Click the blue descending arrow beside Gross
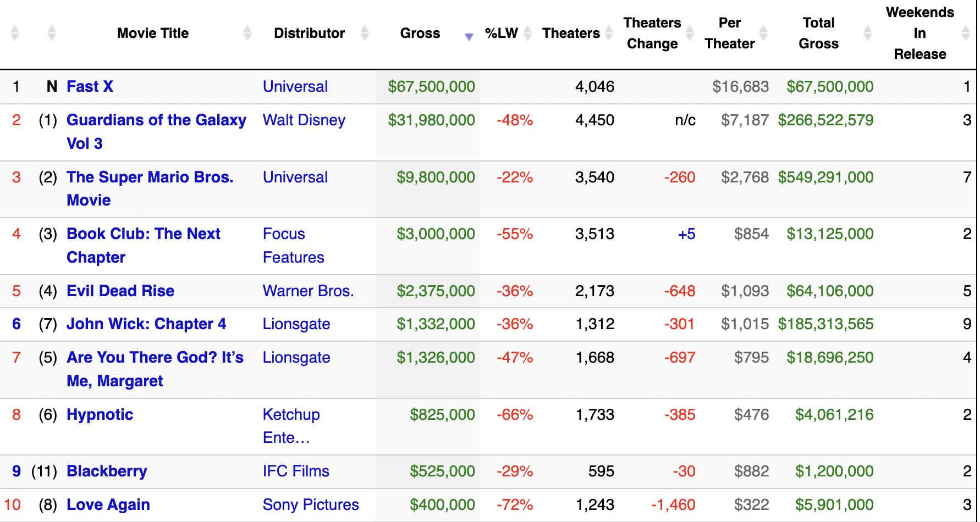The width and height of the screenshot is (980, 522). [469, 37]
